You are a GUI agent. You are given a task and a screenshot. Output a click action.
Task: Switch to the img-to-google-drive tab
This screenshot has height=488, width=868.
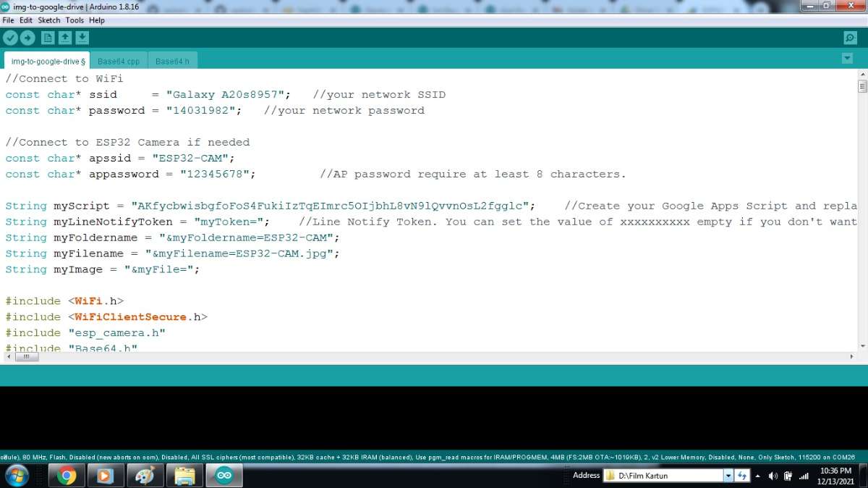pos(47,61)
